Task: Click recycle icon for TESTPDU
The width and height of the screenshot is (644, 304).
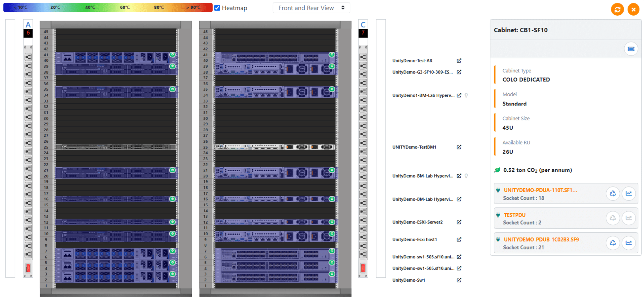Action: pyautogui.click(x=613, y=218)
